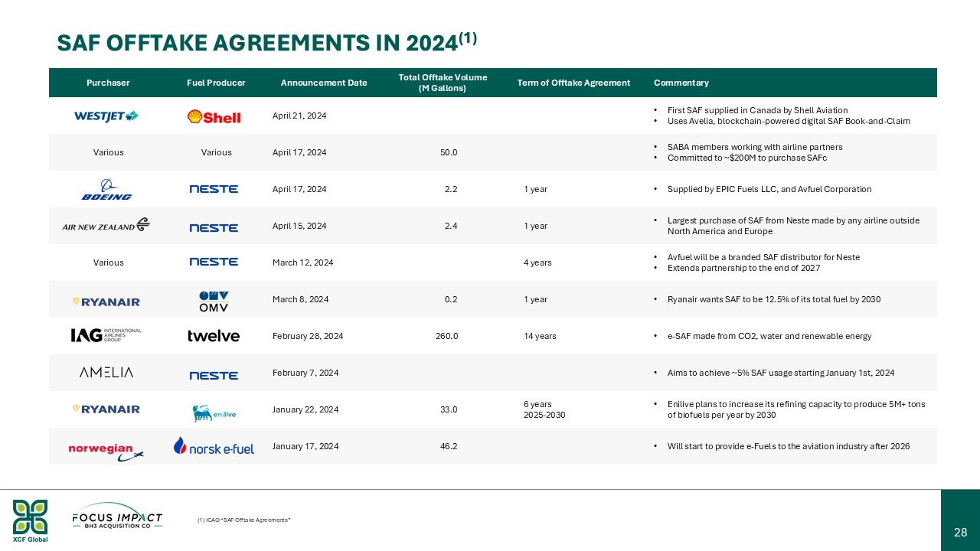Click the comment about Ryanair 12.5% SAF by 2030
980x551 pixels.
[x=774, y=299]
